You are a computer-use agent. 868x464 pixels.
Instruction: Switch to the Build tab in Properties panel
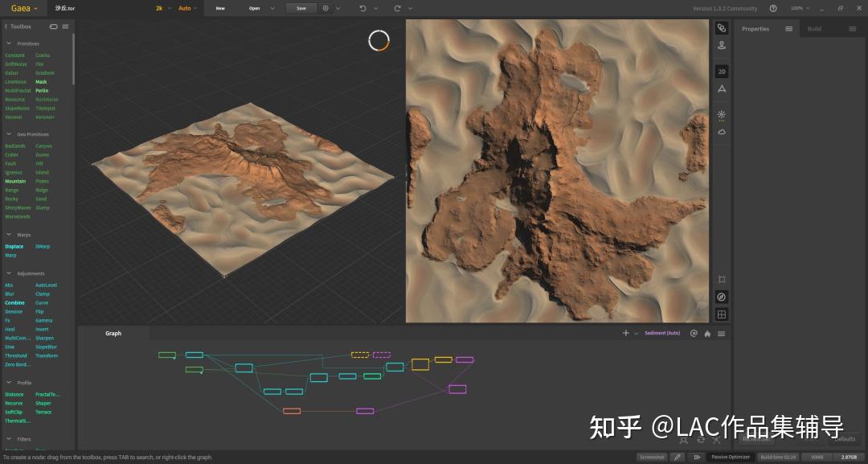(x=814, y=28)
